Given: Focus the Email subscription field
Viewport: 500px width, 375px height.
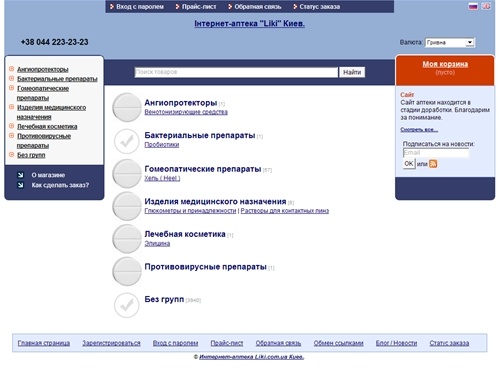Looking at the screenshot, I should coord(436,153).
